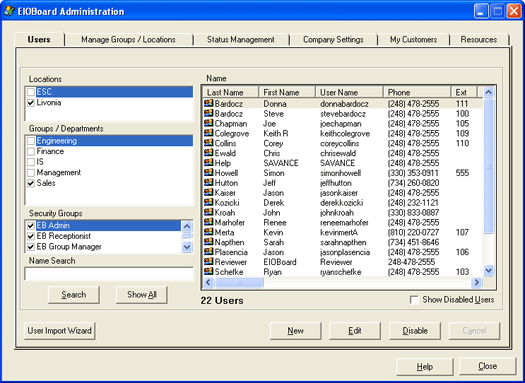This screenshot has width=525, height=383.
Task: Switch to Company Settings tab
Action: point(333,40)
